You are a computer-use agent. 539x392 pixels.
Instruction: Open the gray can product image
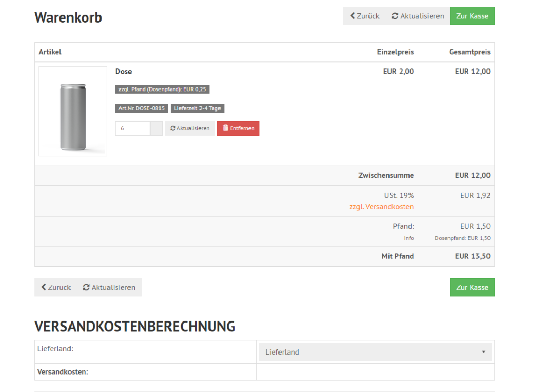[x=73, y=111]
